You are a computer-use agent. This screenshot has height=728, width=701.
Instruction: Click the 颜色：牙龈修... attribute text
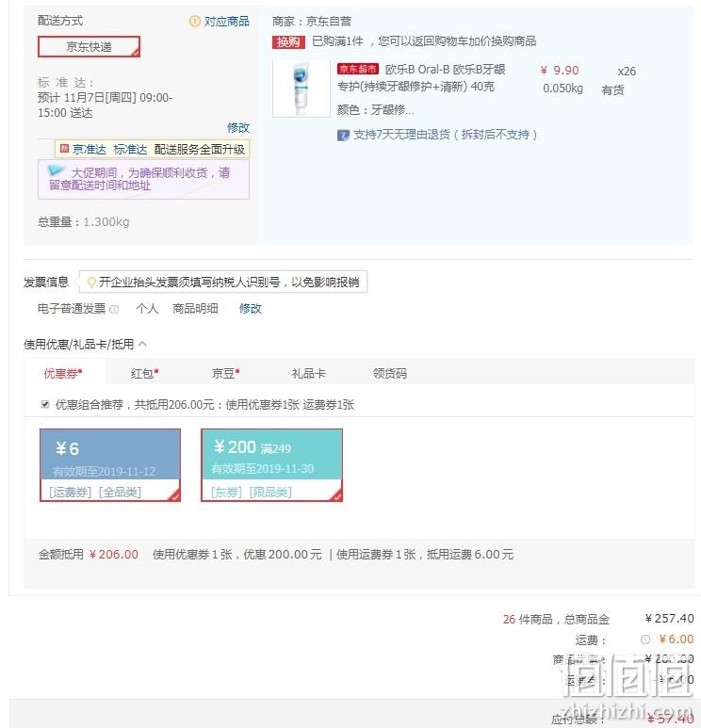coord(375,110)
